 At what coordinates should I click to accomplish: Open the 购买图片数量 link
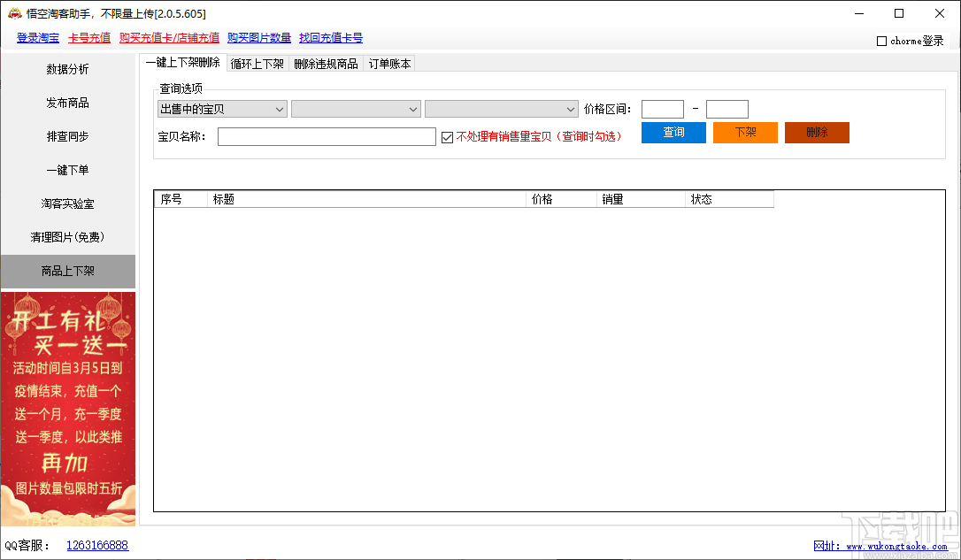click(259, 38)
